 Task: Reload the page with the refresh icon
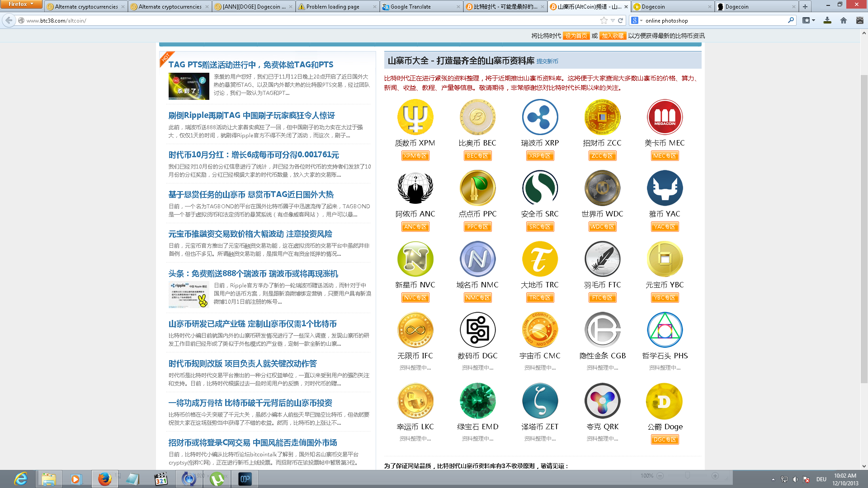[621, 20]
